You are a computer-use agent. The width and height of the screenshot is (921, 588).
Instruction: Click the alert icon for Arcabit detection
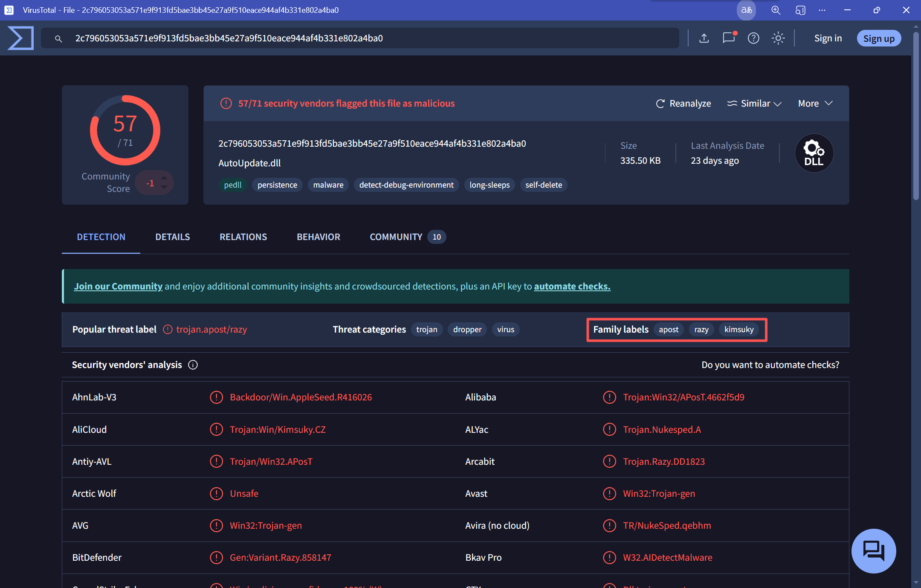point(610,461)
